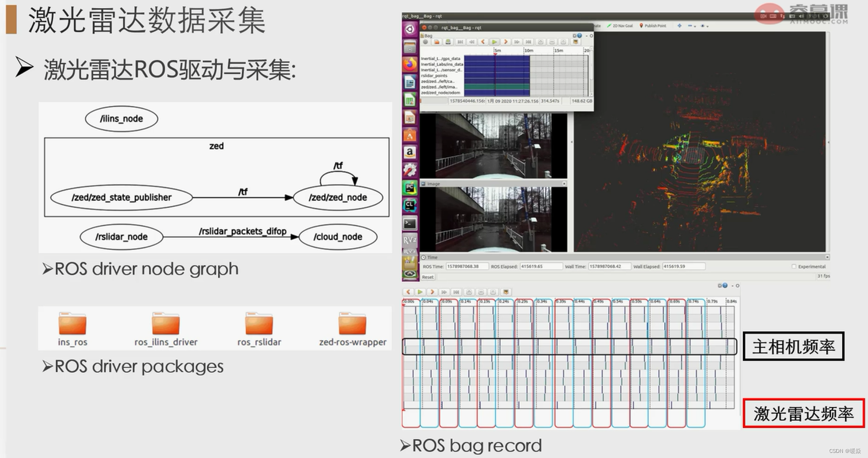Step forward one message in rqt_bag toolbar
This screenshot has height=458, width=868.
coord(506,42)
